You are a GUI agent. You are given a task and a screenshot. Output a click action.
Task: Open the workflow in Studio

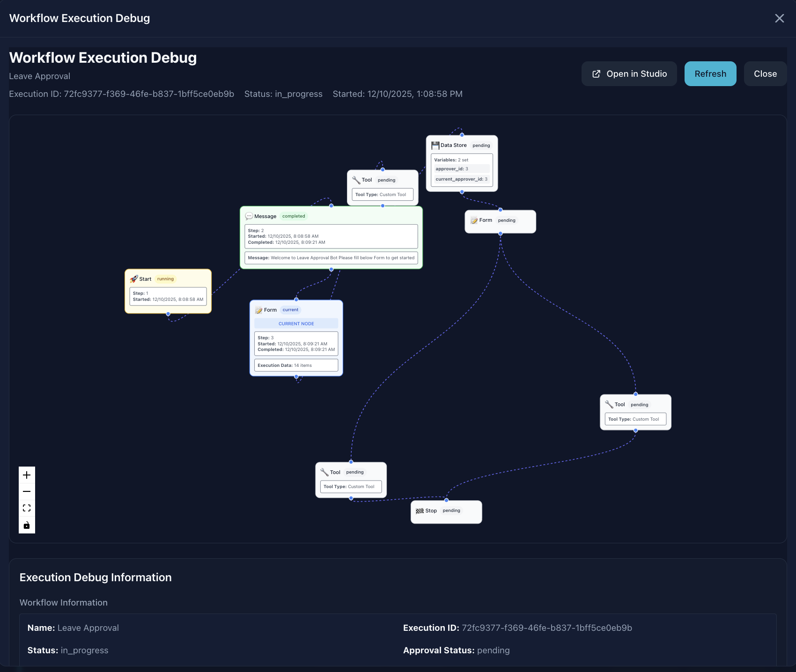[629, 73]
